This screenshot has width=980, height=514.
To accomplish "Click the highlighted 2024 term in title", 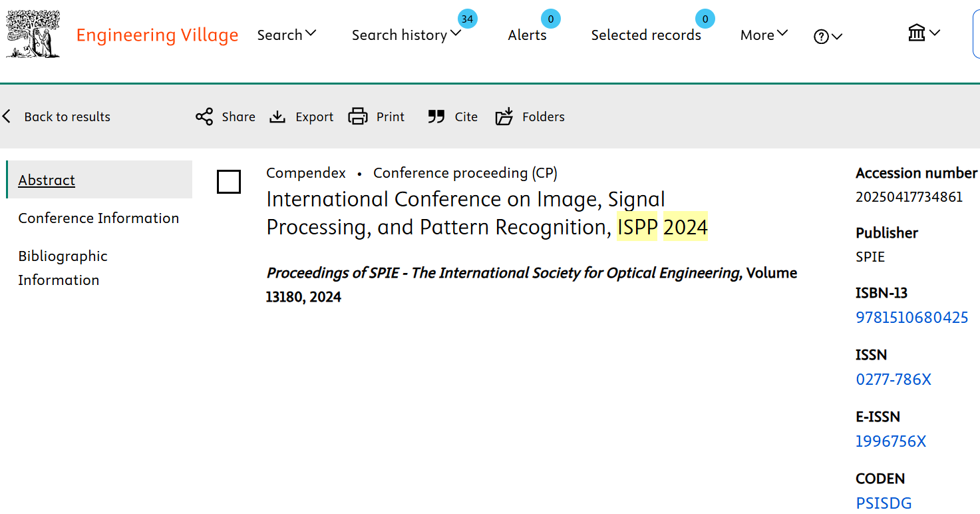I will point(685,227).
